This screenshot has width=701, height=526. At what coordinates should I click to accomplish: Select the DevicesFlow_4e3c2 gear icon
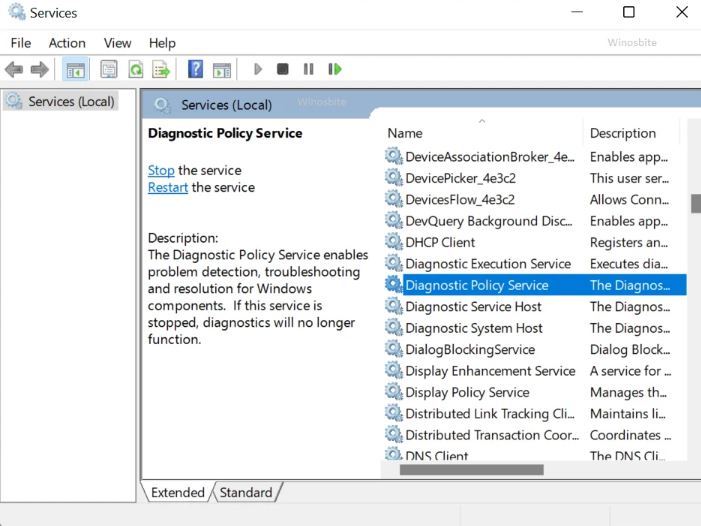tap(393, 199)
